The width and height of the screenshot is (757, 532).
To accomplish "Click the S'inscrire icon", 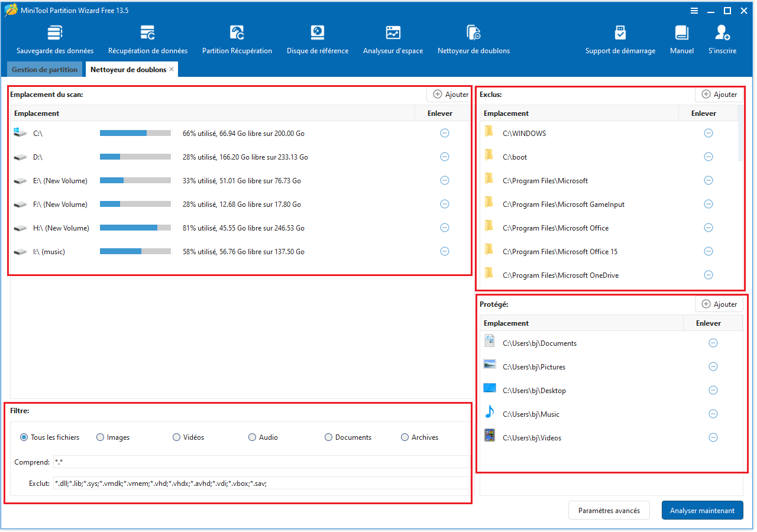I will (722, 38).
